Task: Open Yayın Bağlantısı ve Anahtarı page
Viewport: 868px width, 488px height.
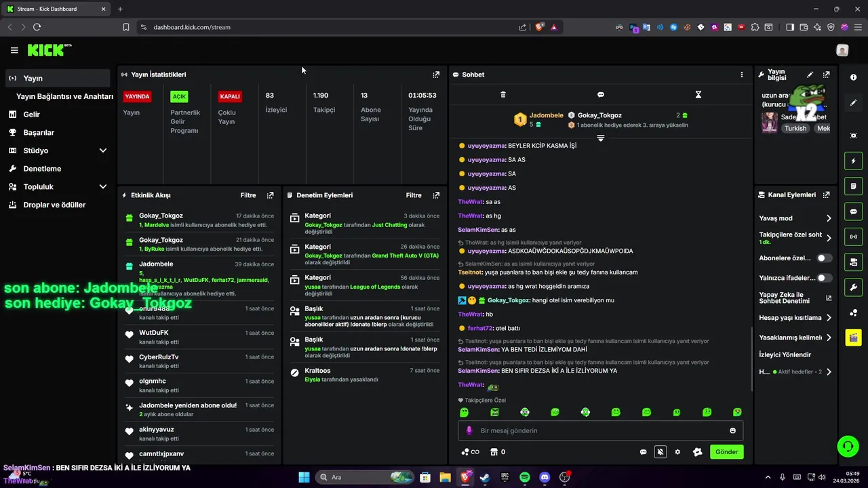Action: click(x=64, y=96)
